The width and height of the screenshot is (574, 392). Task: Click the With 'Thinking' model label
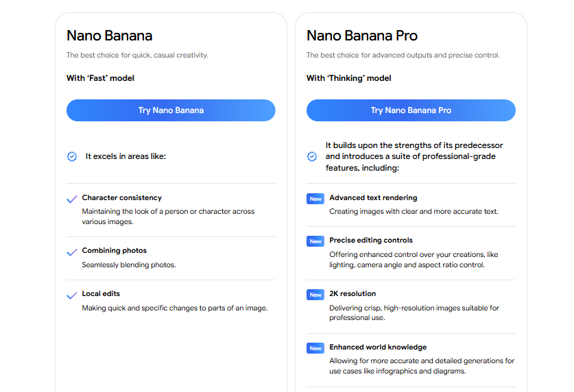pyautogui.click(x=349, y=78)
